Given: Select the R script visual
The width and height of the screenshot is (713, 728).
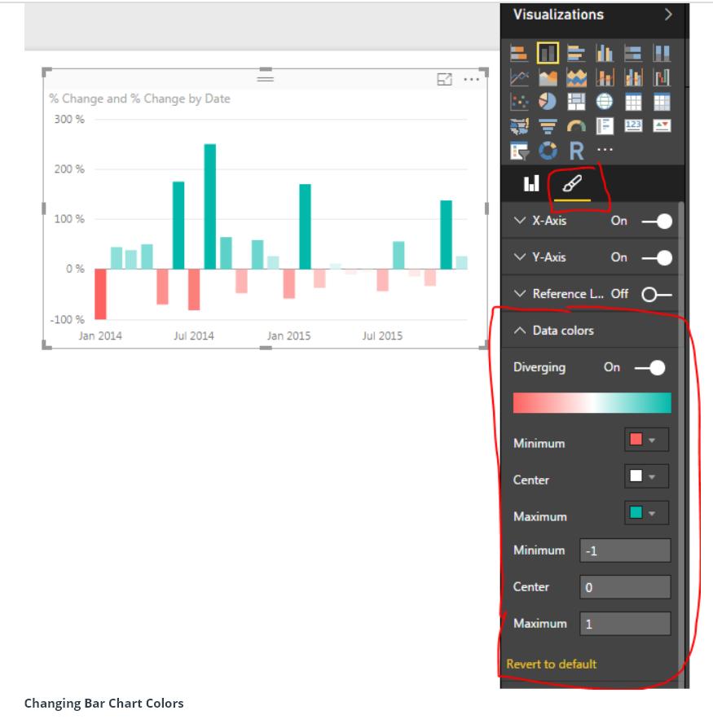Looking at the screenshot, I should pos(576,151).
